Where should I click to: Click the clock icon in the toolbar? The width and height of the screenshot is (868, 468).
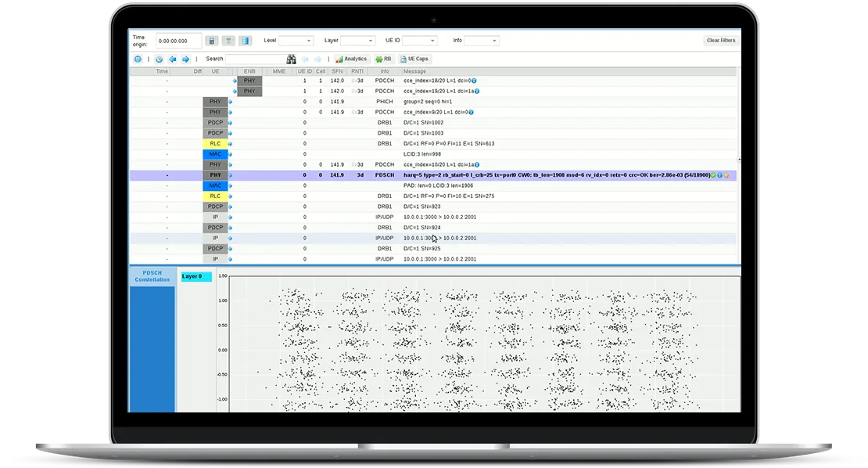click(159, 59)
